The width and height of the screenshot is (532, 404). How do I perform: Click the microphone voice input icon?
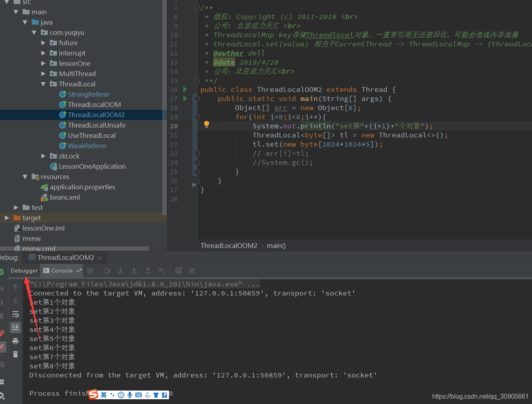[x=130, y=395]
